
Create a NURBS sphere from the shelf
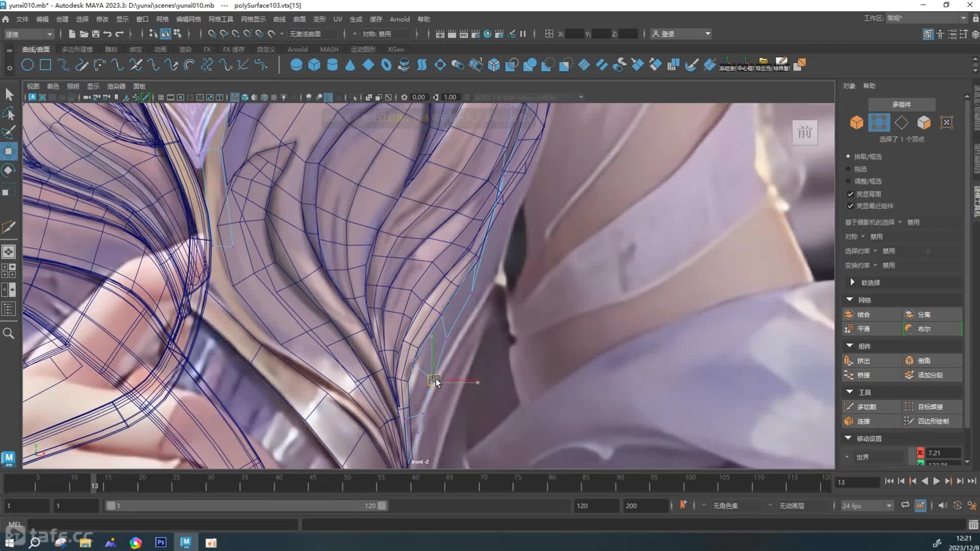coord(296,65)
